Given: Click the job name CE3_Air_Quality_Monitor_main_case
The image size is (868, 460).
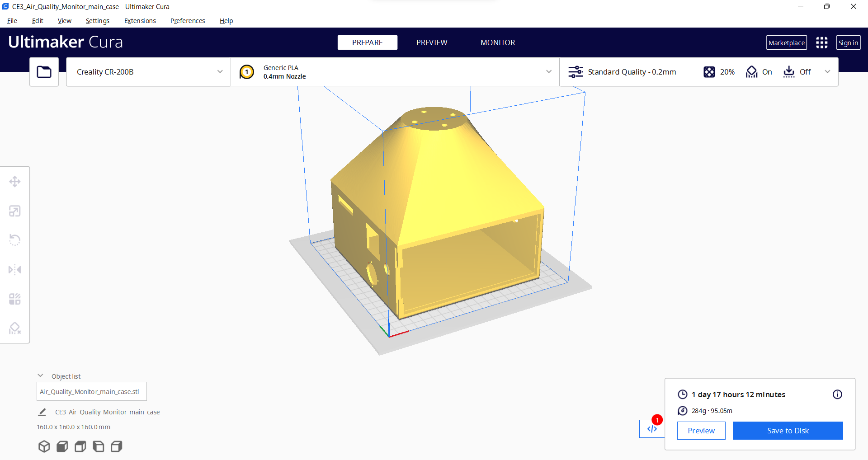Looking at the screenshot, I should [x=108, y=412].
